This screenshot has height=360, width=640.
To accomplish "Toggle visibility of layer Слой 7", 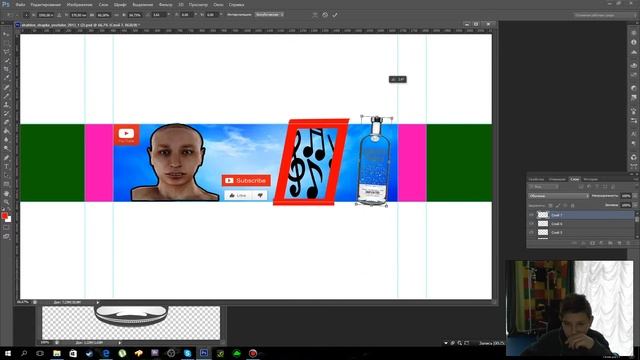I will click(x=531, y=215).
